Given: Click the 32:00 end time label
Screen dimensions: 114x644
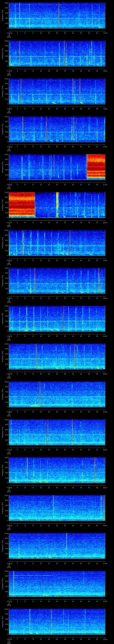Looking at the screenshot, I should coord(105,601).
